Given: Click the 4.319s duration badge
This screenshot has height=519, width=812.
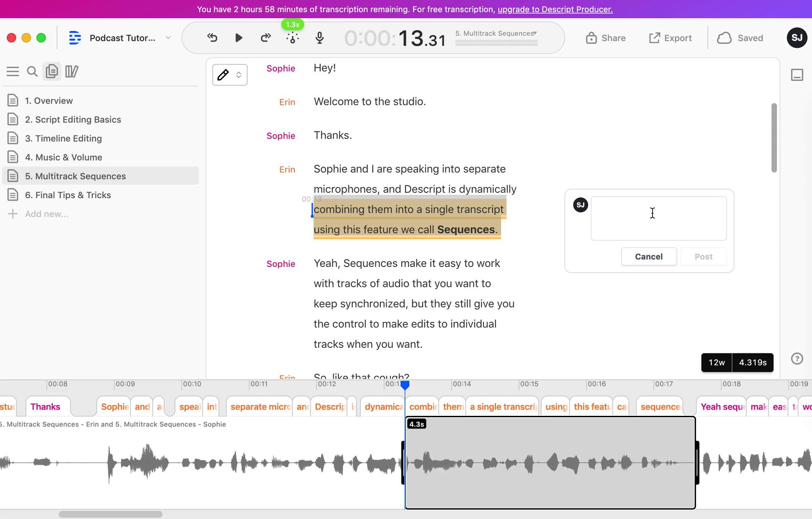Looking at the screenshot, I should (x=753, y=363).
